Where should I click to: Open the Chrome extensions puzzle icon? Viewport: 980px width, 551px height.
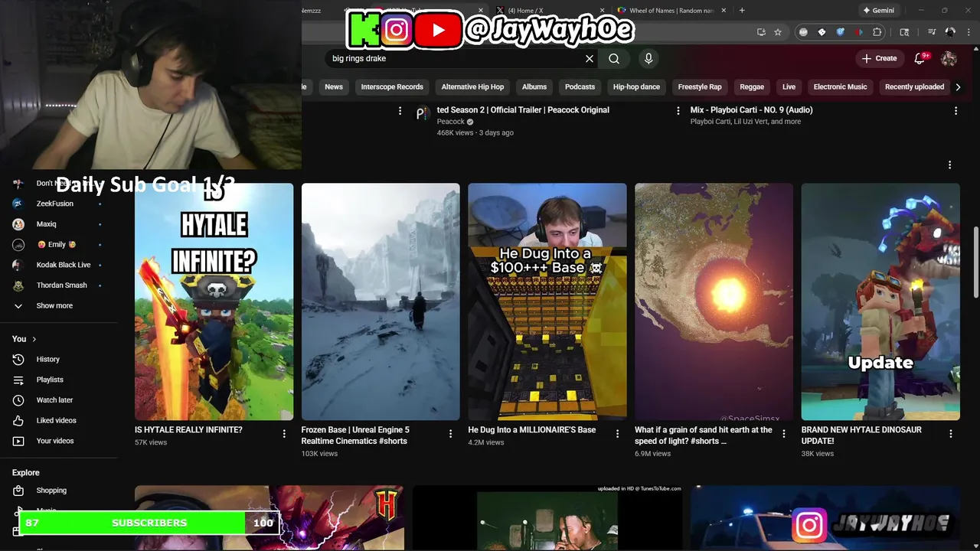877,32
